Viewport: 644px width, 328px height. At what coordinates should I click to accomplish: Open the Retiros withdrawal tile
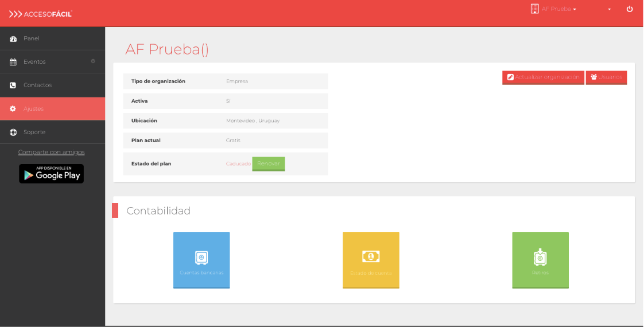(540, 260)
